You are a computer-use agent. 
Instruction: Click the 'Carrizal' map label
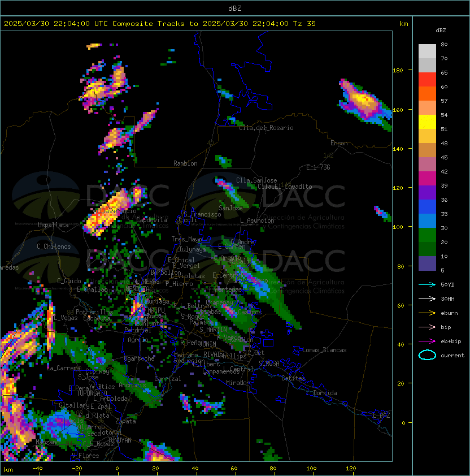168,379
